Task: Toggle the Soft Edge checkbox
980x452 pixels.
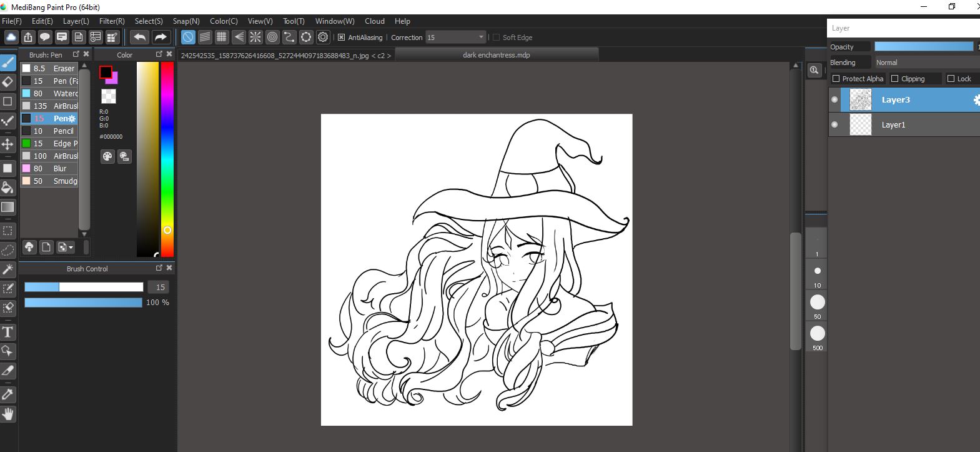Action: coord(496,38)
